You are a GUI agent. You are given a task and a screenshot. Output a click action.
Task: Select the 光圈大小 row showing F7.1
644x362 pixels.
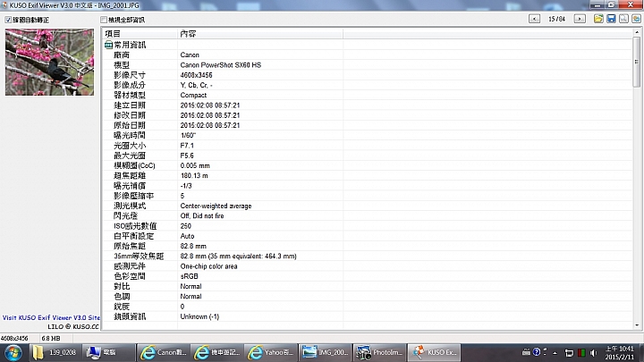tap(368, 146)
